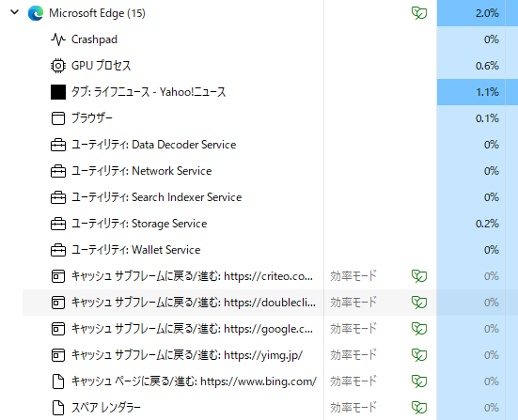518x420 pixels.
Task: Click subframe icon for google.c row
Action: pyautogui.click(x=57, y=329)
